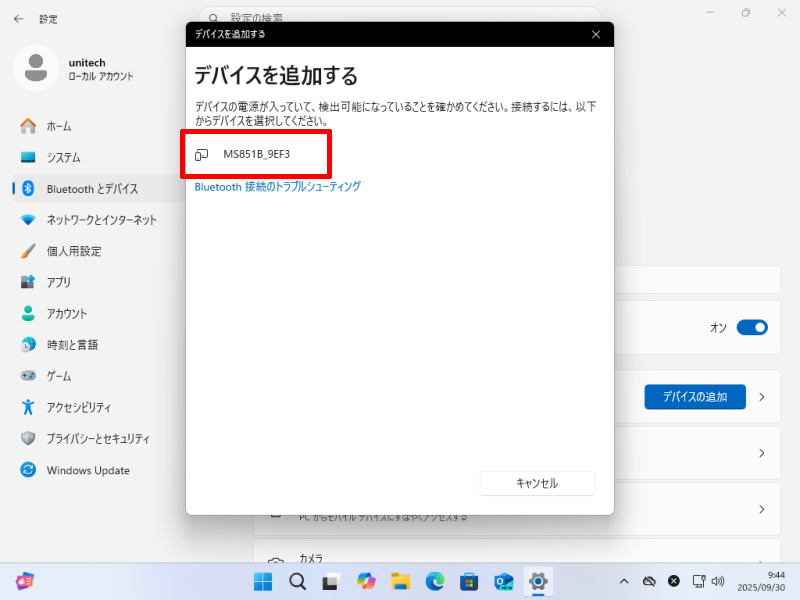This screenshot has width=800, height=600.
Task: Open Bluetooth troubleshooting link
Action: tap(277, 187)
